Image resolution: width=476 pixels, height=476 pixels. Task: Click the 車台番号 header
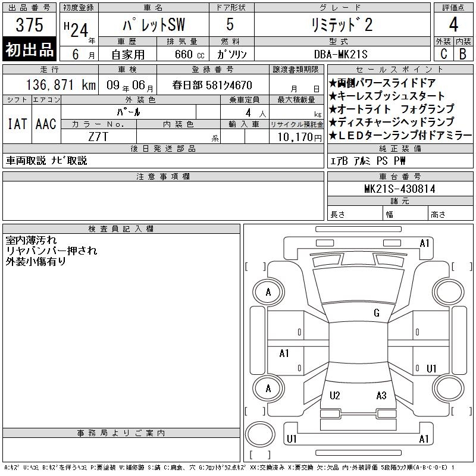[400, 176]
